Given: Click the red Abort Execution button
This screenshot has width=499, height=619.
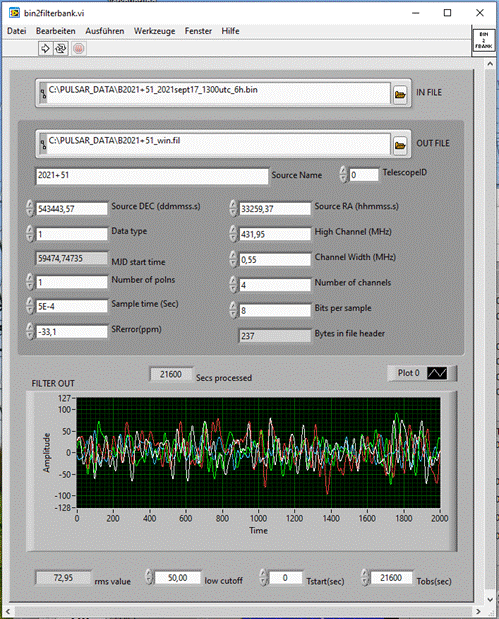Looking at the screenshot, I should click(79, 49).
